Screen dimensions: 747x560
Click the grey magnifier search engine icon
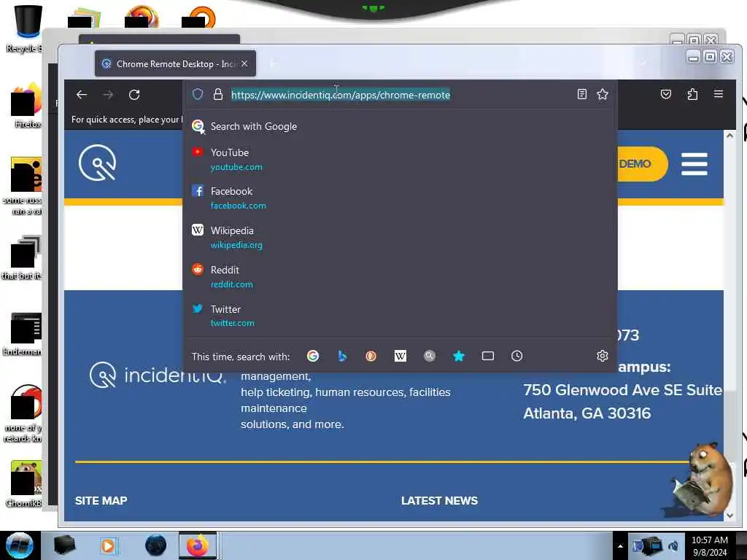429,356
